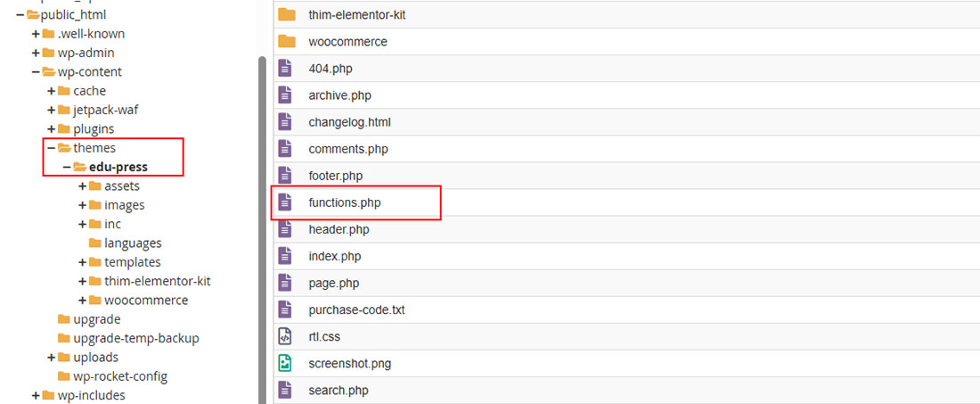Open the index.php file
Screen dimensions: 980x404
point(335,256)
